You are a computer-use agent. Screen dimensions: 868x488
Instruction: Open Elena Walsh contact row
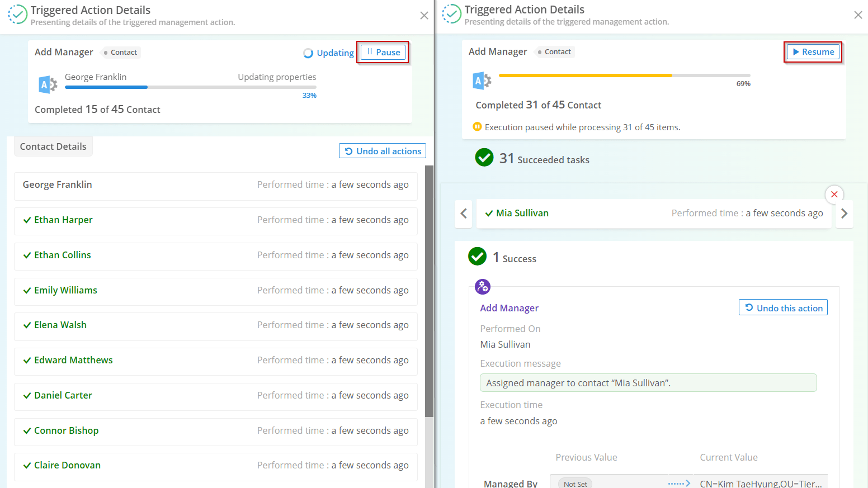216,325
